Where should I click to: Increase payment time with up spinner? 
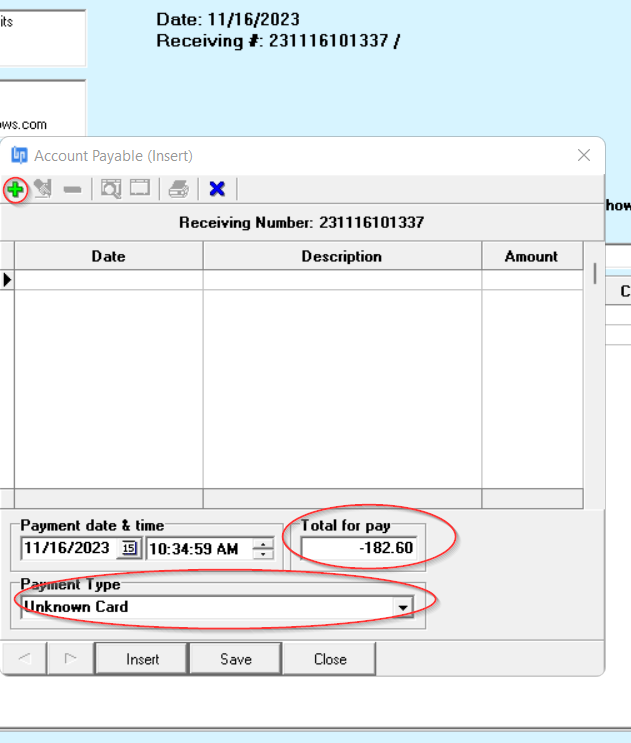(263, 544)
